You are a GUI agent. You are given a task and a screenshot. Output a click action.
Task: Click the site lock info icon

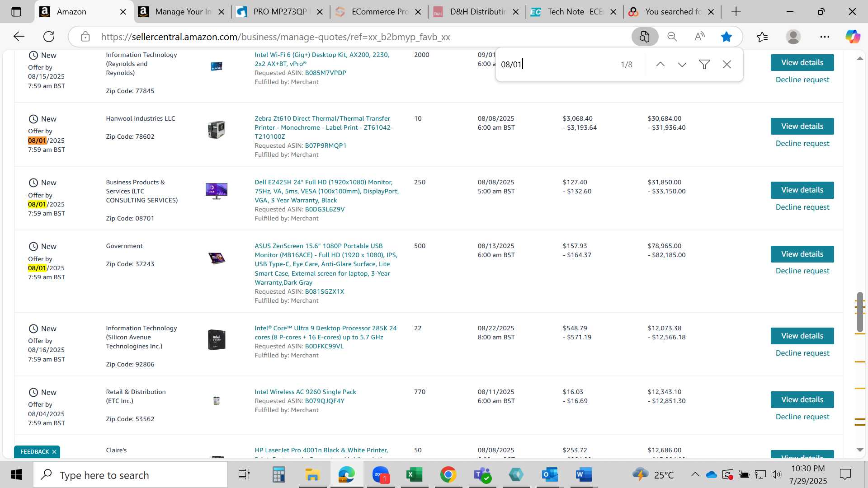pos(85,37)
